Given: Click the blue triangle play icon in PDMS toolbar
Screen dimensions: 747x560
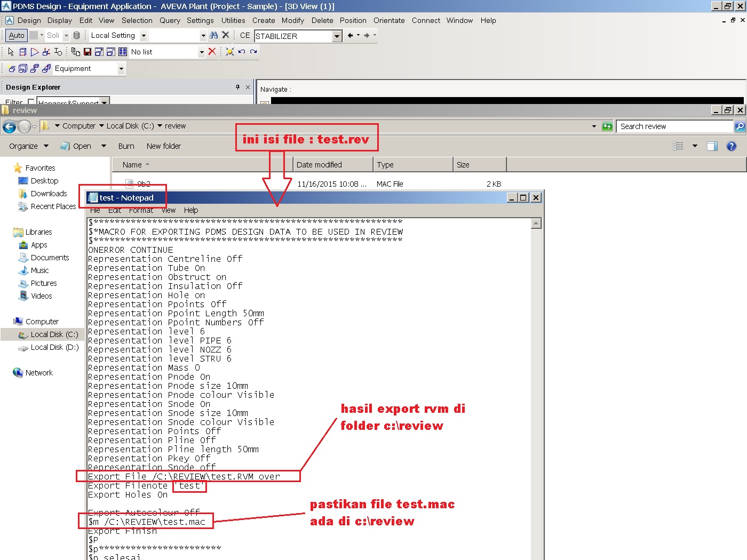Looking at the screenshot, I should 35,52.
